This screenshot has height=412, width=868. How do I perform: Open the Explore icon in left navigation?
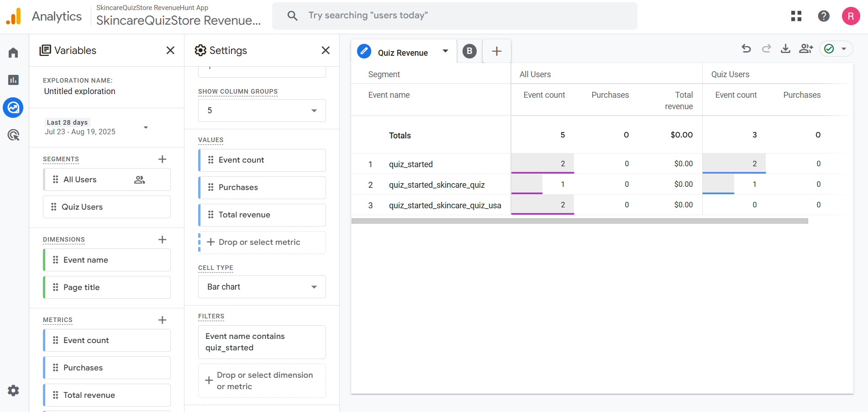click(13, 108)
